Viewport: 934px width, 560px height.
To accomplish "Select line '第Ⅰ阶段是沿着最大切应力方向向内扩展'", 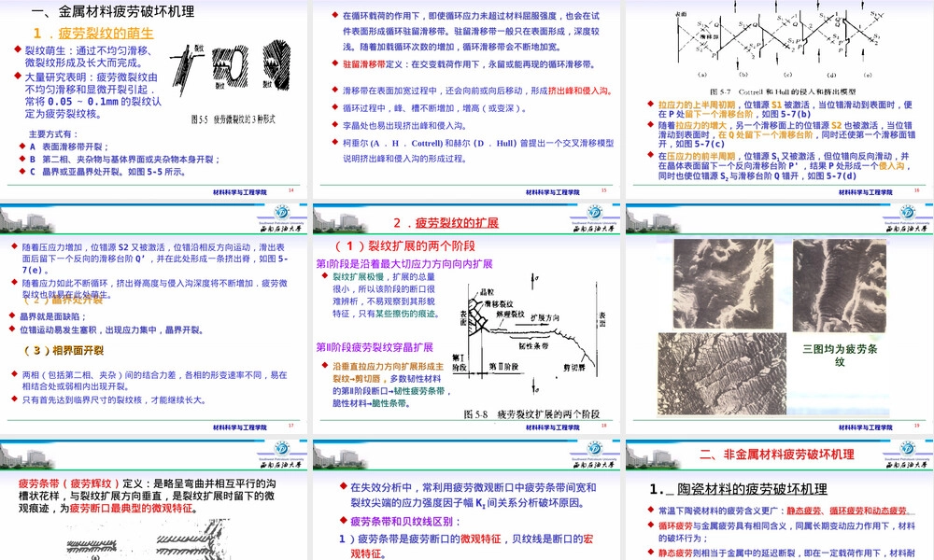I will 404,263.
